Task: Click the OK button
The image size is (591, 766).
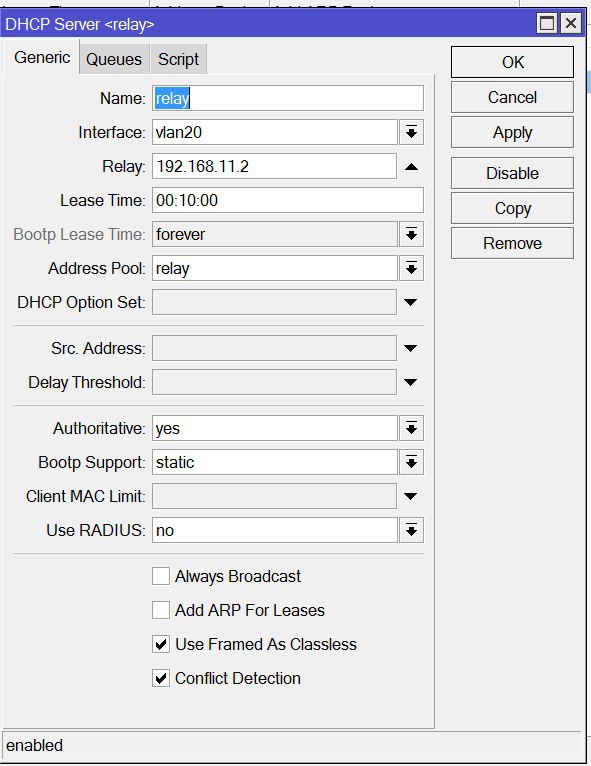Action: click(x=512, y=62)
